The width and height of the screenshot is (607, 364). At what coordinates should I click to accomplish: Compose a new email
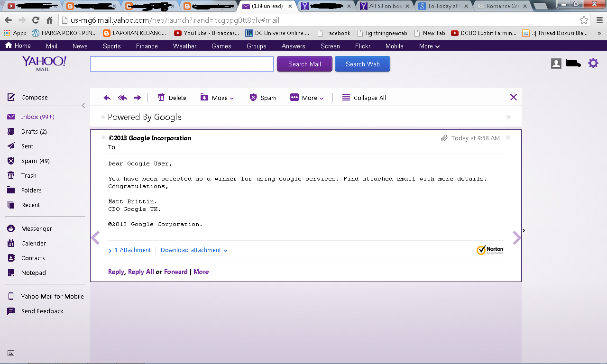point(28,97)
